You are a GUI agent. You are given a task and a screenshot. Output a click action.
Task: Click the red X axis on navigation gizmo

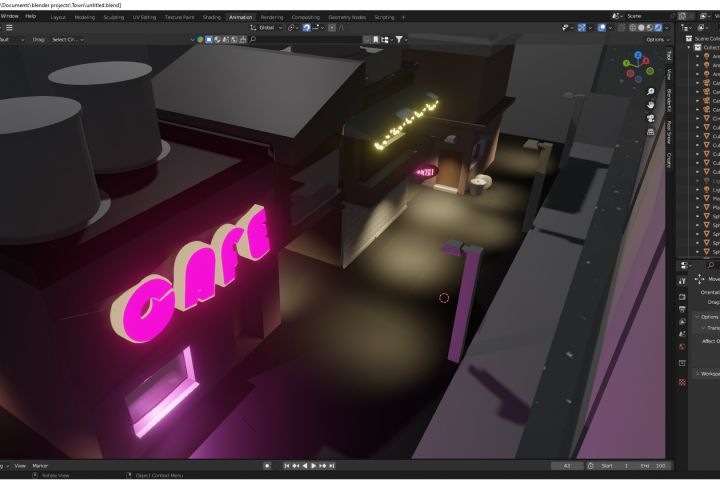click(646, 60)
